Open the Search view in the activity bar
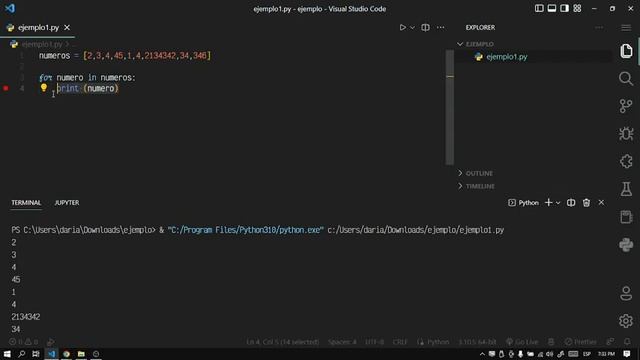This screenshot has height=360, width=640. (626, 78)
